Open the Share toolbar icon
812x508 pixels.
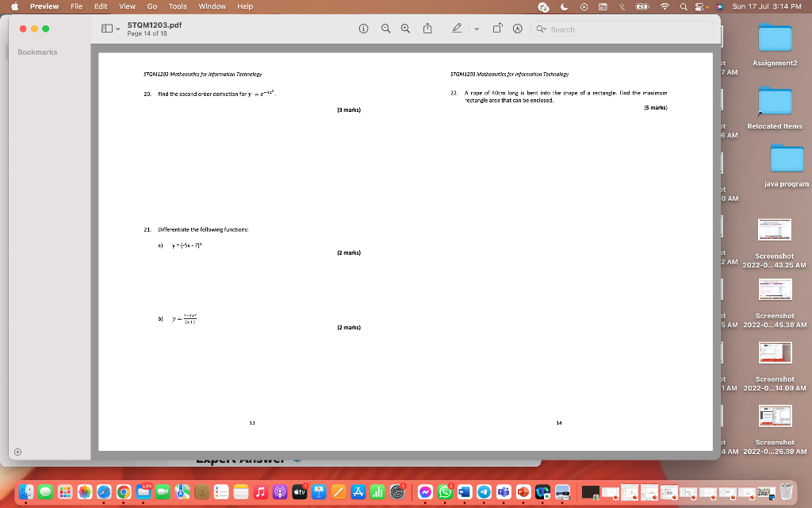pyautogui.click(x=427, y=29)
